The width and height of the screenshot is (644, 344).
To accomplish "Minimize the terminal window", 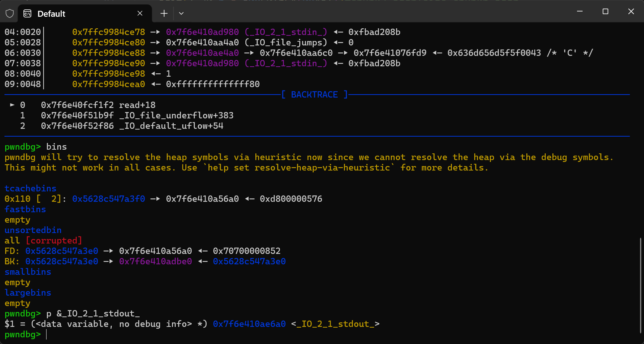I will point(580,12).
